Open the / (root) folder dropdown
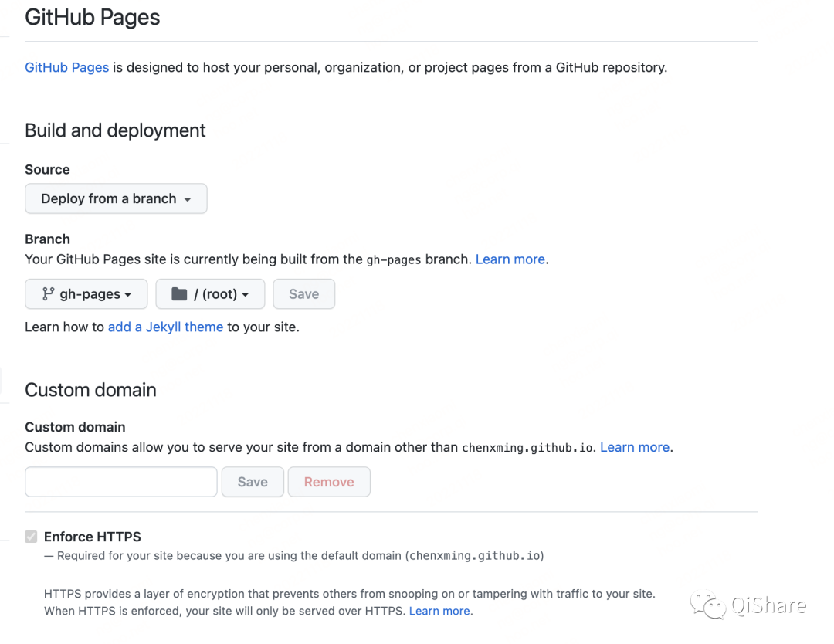The width and height of the screenshot is (834, 644). point(210,293)
